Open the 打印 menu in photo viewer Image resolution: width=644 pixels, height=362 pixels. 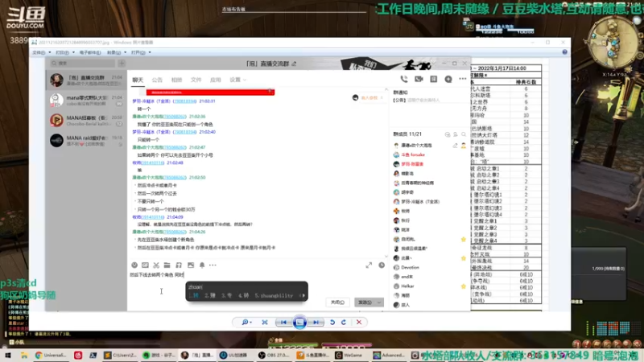[65, 52]
